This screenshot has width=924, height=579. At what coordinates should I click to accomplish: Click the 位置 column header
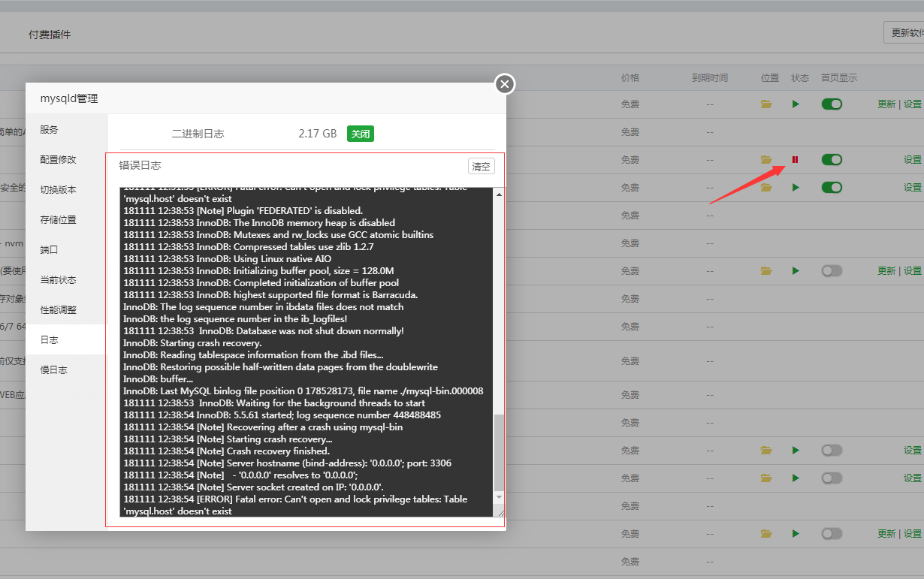point(769,78)
